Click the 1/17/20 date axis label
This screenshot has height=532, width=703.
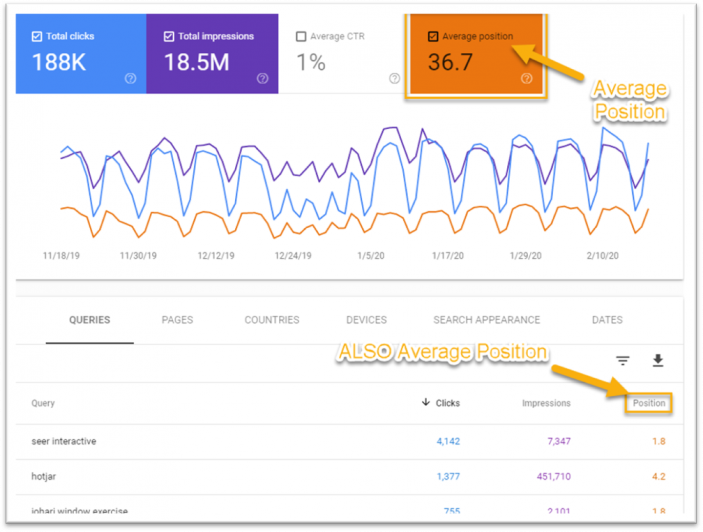click(447, 255)
